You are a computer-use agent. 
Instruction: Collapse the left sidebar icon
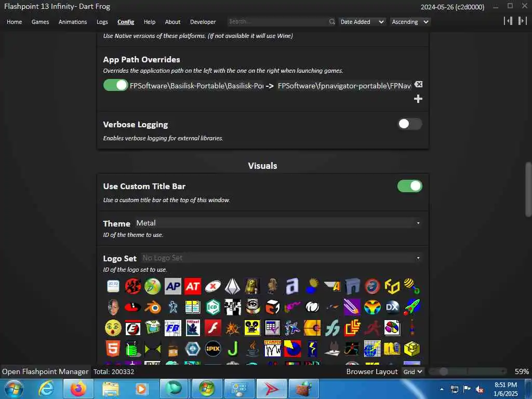[508, 21]
